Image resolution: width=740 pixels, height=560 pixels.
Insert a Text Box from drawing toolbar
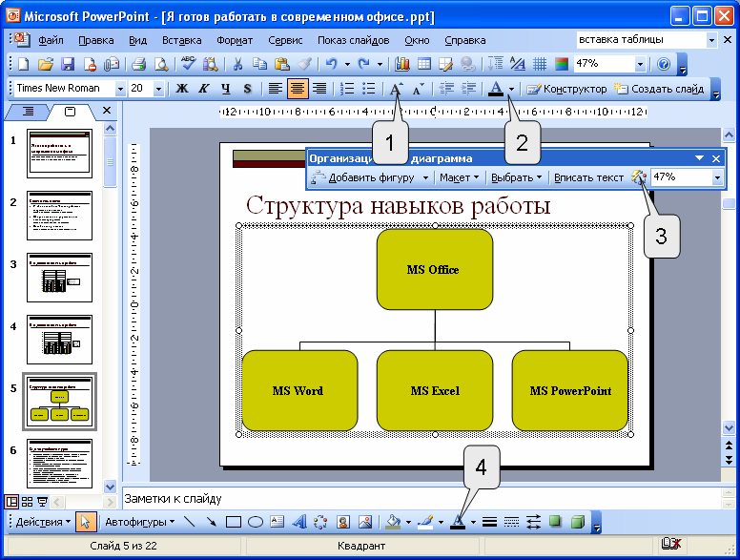tap(277, 522)
